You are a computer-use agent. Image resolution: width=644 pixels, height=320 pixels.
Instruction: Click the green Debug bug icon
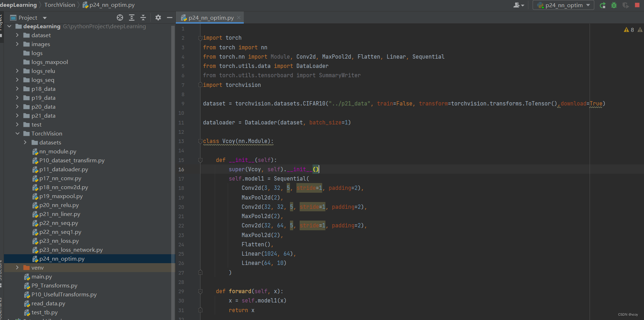[614, 5]
